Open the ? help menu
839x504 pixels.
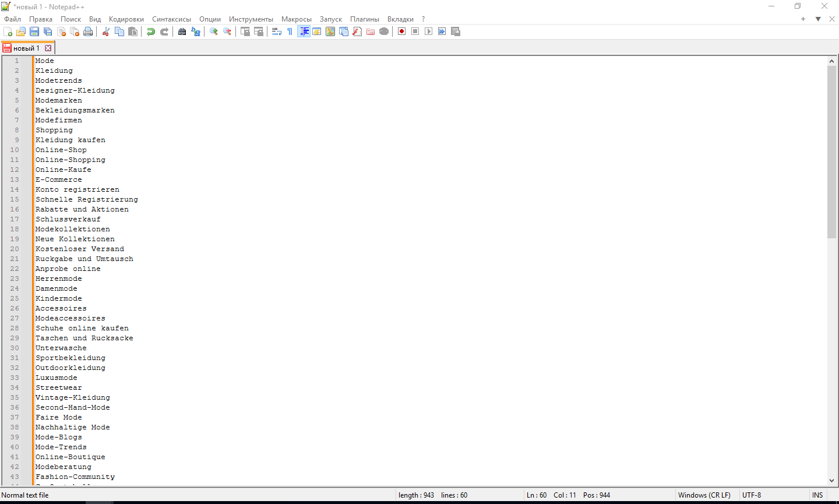(x=424, y=19)
